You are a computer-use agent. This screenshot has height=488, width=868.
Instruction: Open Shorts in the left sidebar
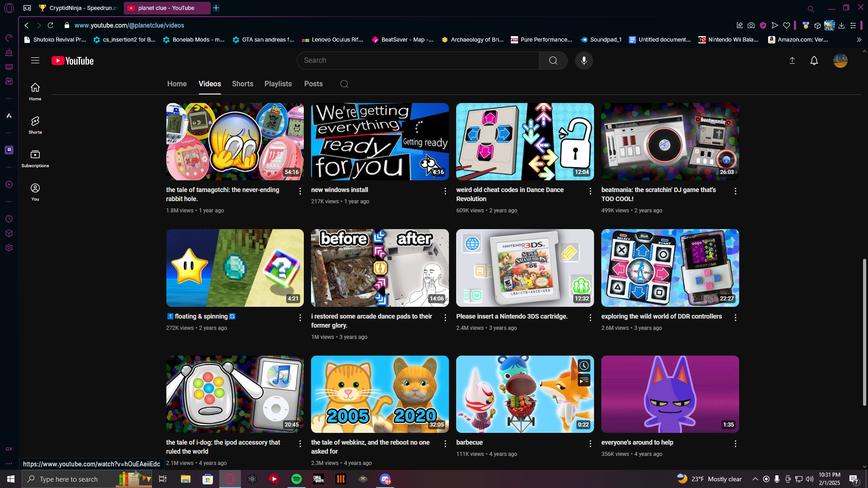click(35, 125)
